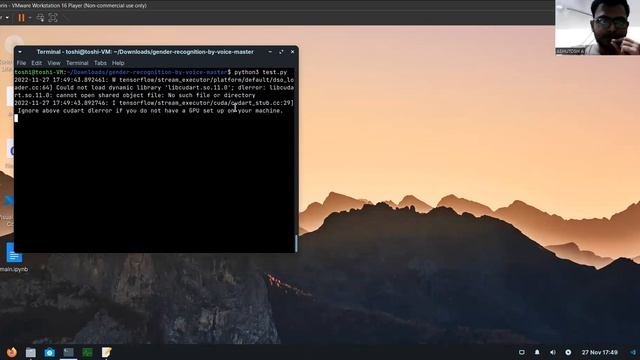Open the screenshot camera app in the taskbar

tap(49, 352)
